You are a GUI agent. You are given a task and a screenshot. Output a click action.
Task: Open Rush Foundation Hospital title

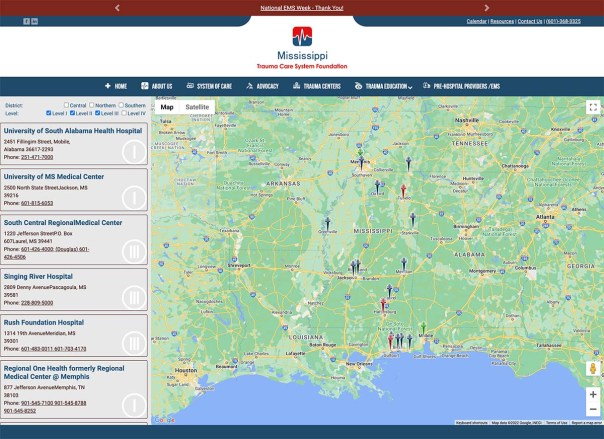[x=44, y=322]
